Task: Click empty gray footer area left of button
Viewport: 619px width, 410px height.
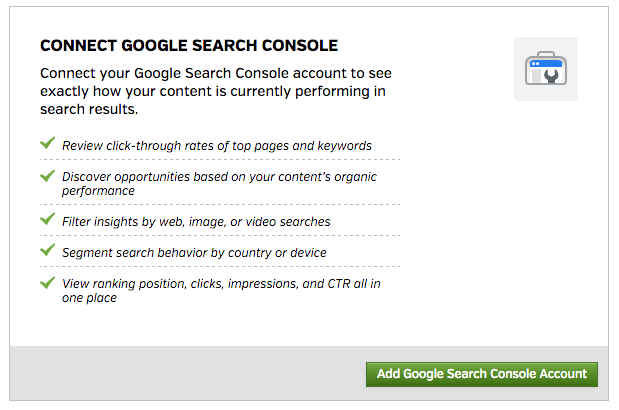Action: (180, 373)
